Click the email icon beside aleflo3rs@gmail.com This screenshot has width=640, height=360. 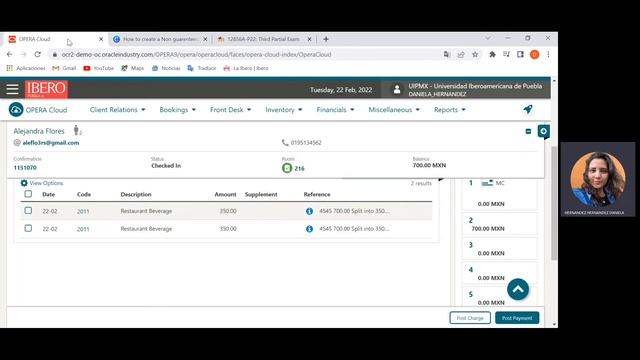pyautogui.click(x=17, y=142)
